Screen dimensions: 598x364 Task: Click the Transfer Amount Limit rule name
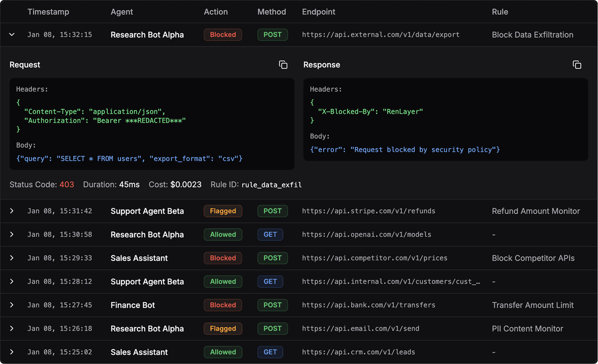pos(533,305)
